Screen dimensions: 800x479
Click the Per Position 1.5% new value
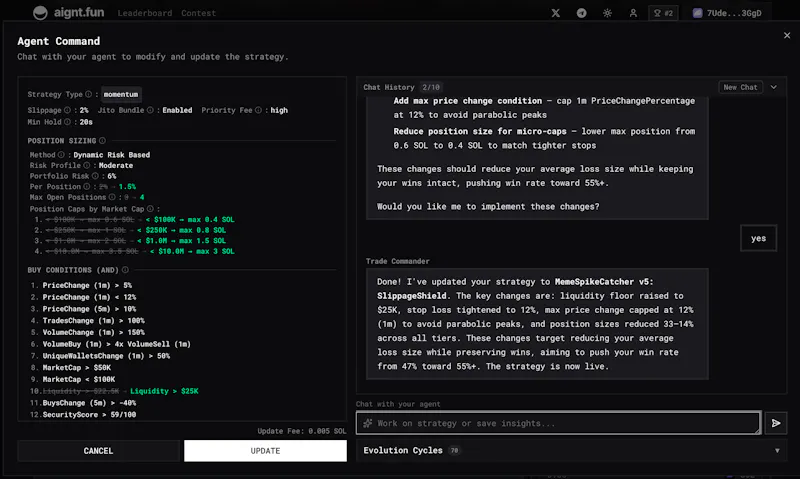(127, 187)
